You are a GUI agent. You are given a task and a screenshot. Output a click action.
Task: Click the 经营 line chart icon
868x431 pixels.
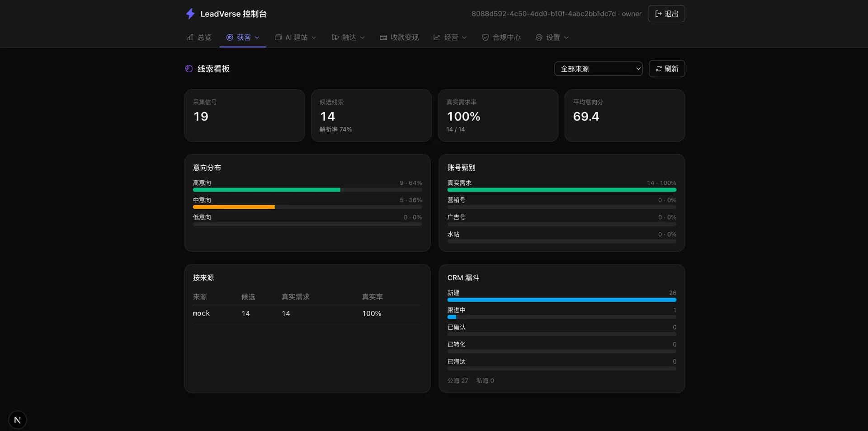point(437,37)
